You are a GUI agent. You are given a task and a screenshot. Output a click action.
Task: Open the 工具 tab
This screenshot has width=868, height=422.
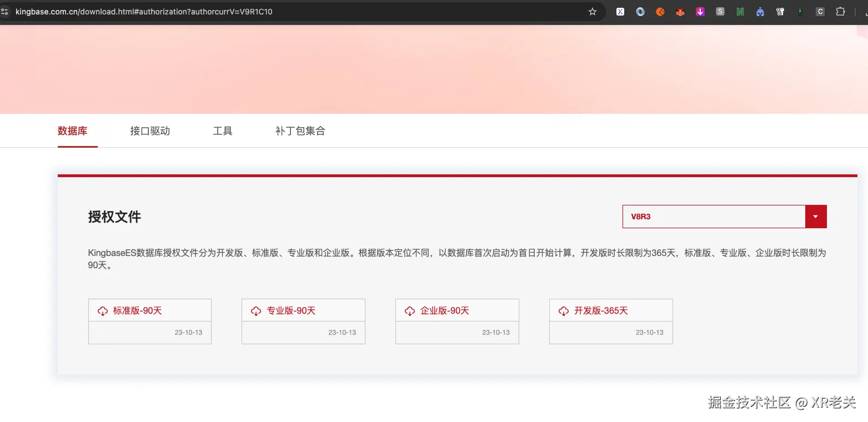coord(223,131)
